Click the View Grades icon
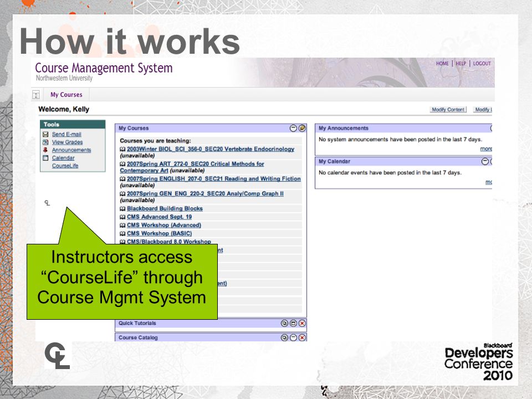The width and height of the screenshot is (532, 399). tap(45, 142)
